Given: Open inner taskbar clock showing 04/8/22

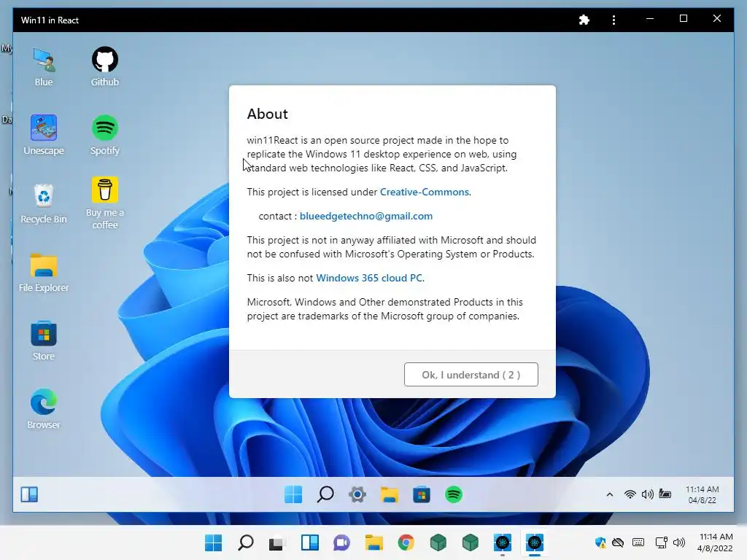Looking at the screenshot, I should [x=702, y=495].
